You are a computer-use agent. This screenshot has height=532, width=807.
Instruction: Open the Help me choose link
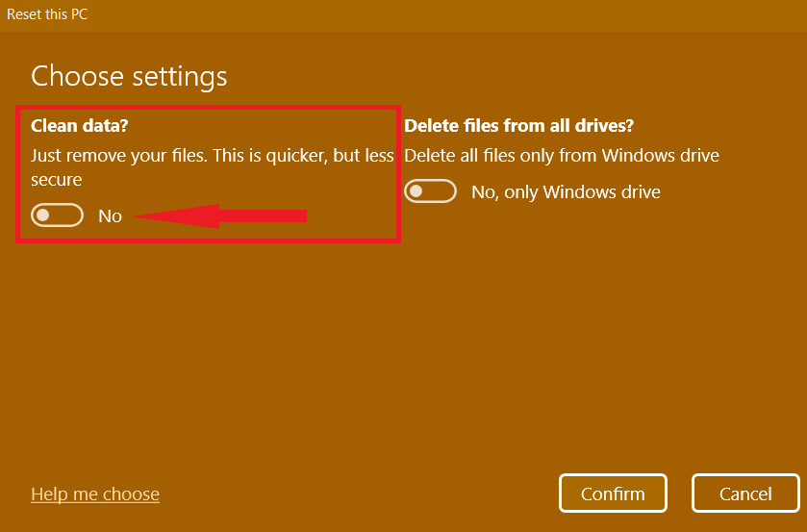tap(95, 494)
